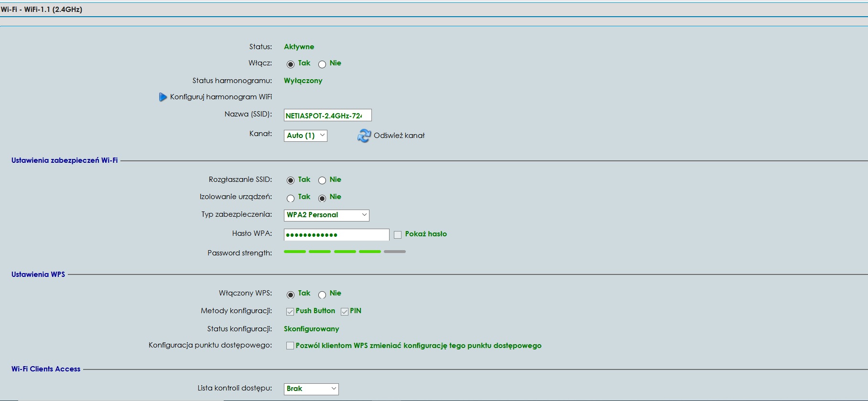868x401 pixels.
Task: Open the Kanał Auto (1) dropdown
Action: 305,136
